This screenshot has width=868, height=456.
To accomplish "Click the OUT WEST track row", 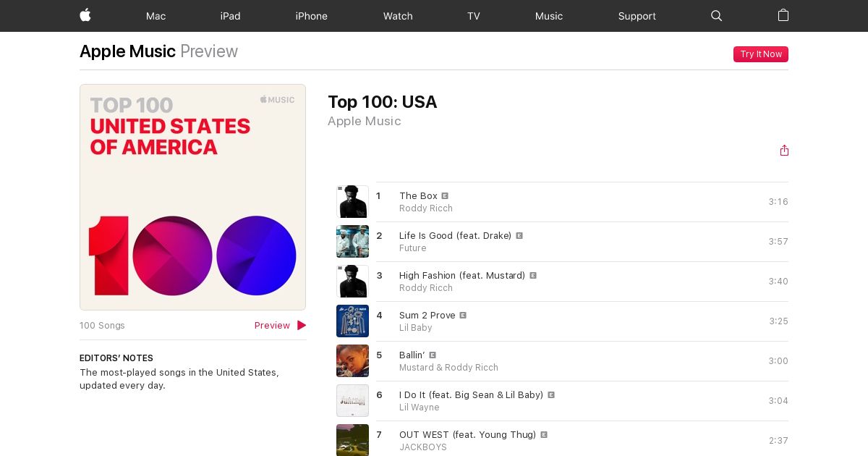I will (x=562, y=439).
